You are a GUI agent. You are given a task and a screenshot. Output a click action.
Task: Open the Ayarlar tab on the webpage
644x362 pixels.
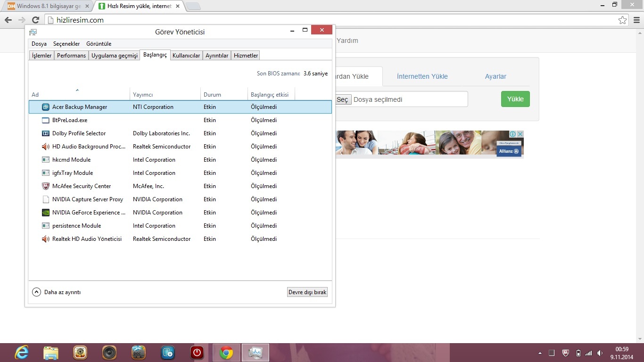495,76
